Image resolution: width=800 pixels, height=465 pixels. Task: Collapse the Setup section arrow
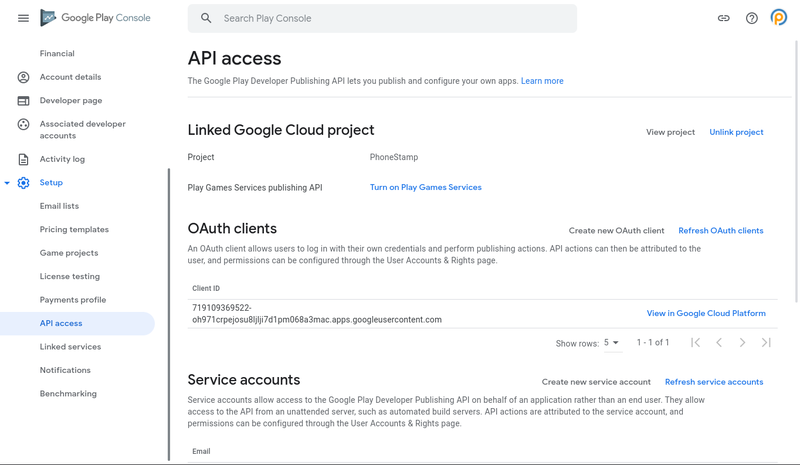7,183
